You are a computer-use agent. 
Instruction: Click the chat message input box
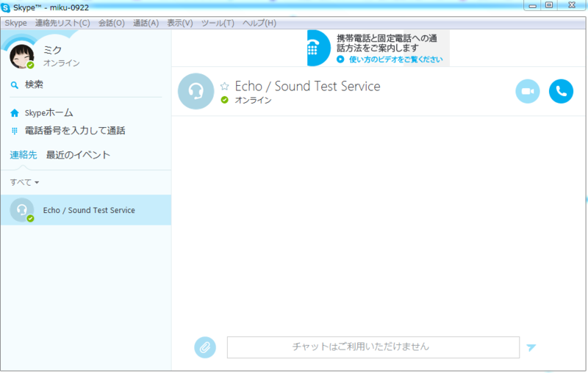pyautogui.click(x=373, y=347)
